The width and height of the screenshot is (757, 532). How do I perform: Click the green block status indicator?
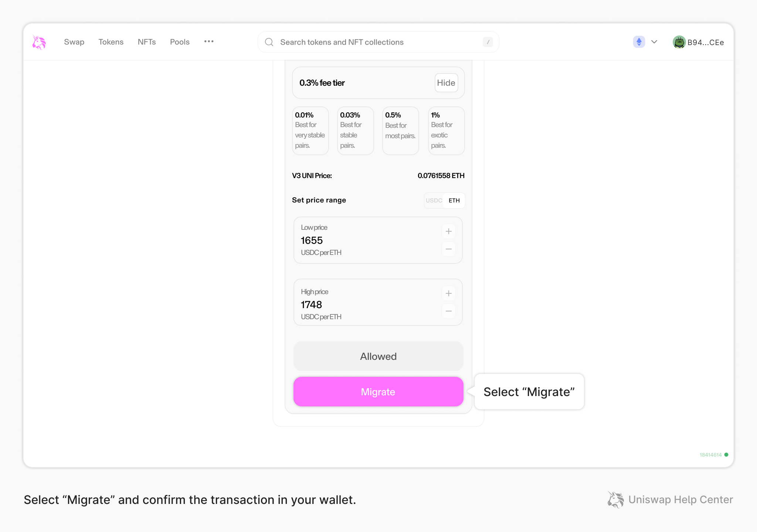point(727,454)
